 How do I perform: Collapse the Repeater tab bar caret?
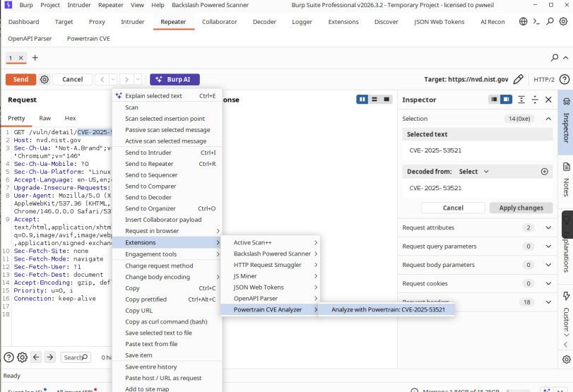pos(566,58)
